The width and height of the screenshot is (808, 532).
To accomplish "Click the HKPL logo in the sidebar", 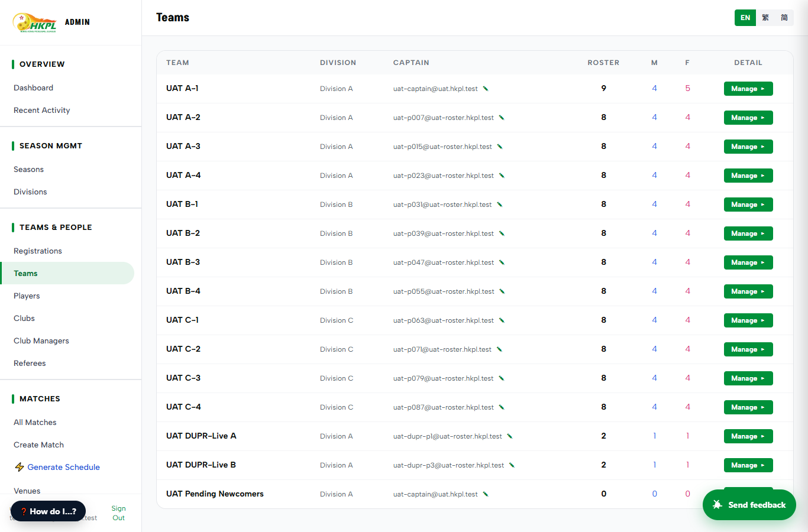I will pyautogui.click(x=35, y=22).
